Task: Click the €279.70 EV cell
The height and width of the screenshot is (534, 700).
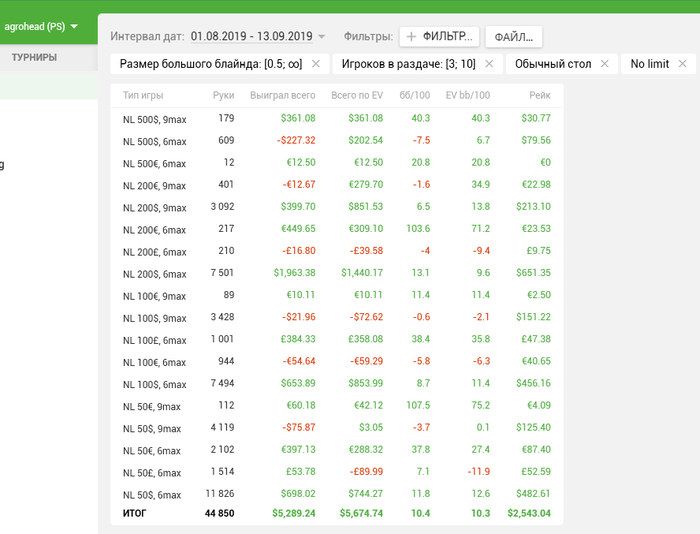Action: (366, 184)
